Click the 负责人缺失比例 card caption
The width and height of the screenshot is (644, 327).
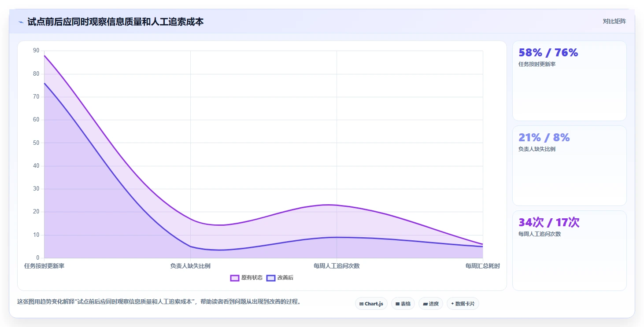537,149
